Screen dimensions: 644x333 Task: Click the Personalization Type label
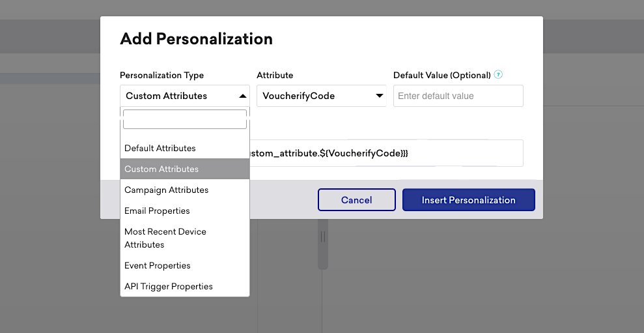tap(161, 75)
